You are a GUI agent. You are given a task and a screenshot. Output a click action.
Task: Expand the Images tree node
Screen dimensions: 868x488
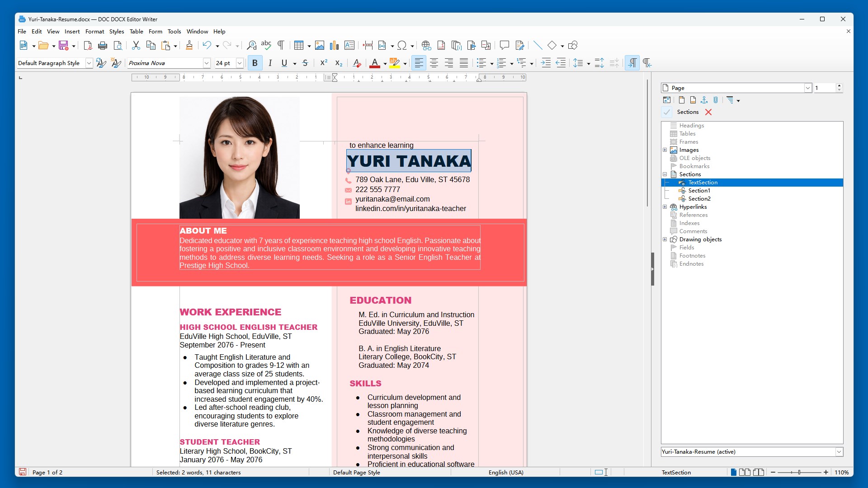point(665,150)
